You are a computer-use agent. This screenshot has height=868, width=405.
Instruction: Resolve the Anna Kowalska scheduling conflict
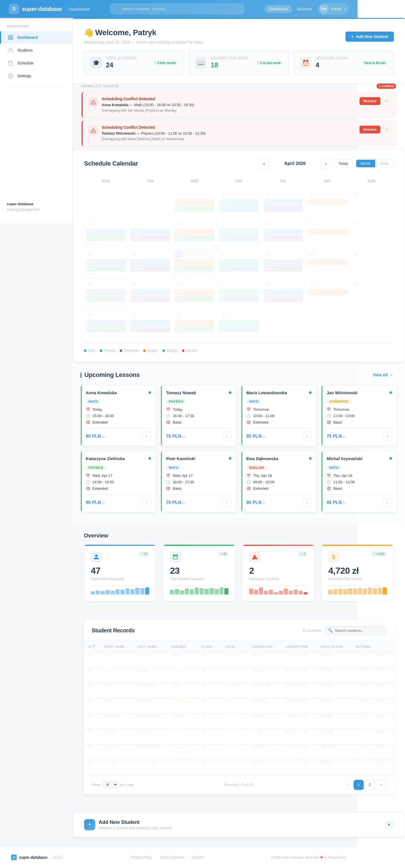[x=370, y=101]
